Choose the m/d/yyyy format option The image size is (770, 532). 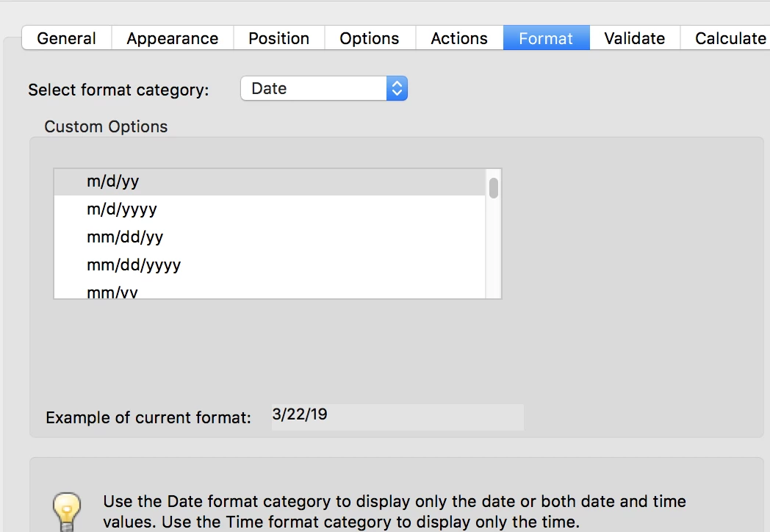pyautogui.click(x=122, y=209)
